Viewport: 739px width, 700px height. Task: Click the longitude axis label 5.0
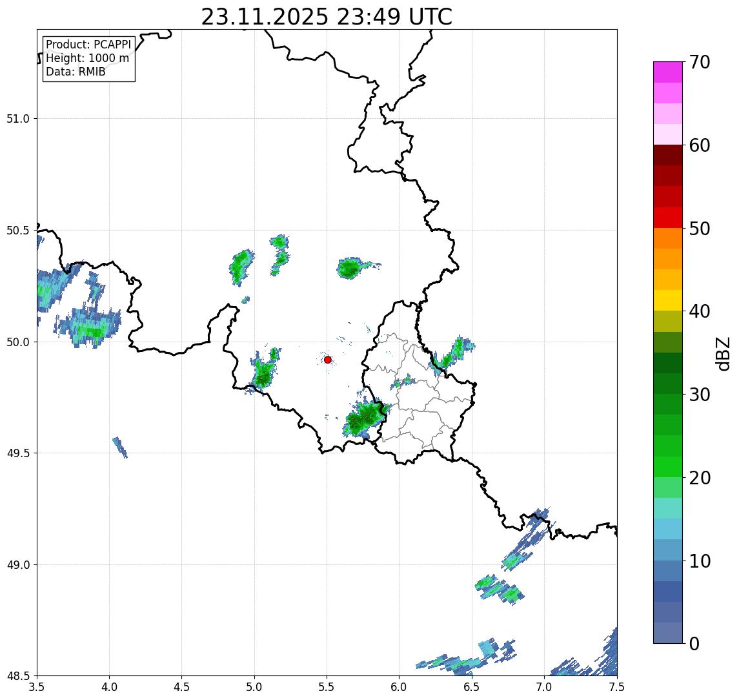point(254,687)
